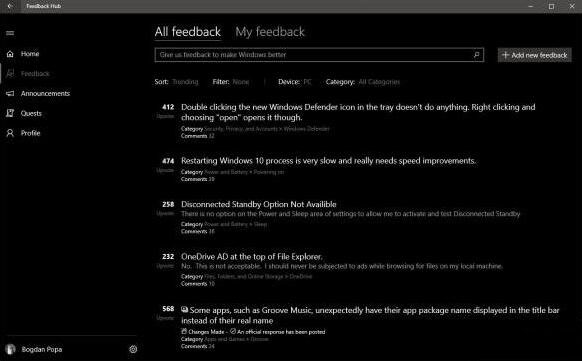
Task: Click the Power and Battery Sleep category
Action: click(x=236, y=224)
